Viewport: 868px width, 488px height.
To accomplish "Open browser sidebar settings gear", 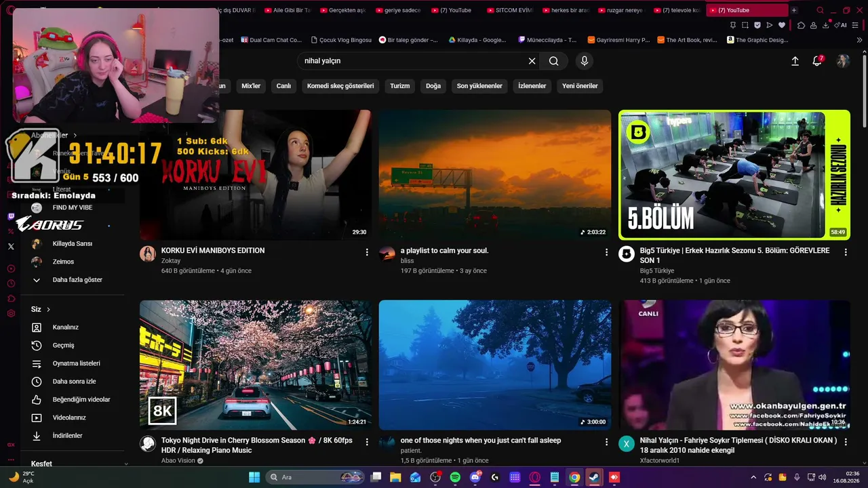I will pos(11,314).
